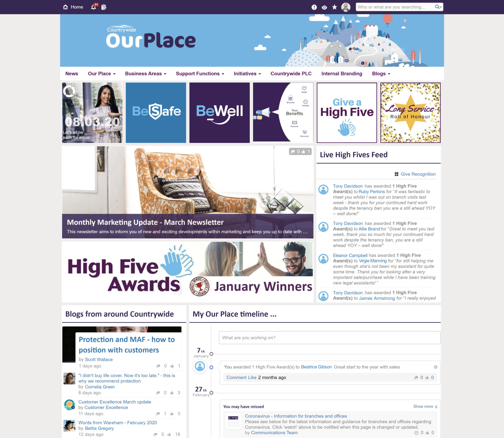Open the Long Service Roll of Honour icon
Viewport: 504px width, 438px height.
[410, 113]
